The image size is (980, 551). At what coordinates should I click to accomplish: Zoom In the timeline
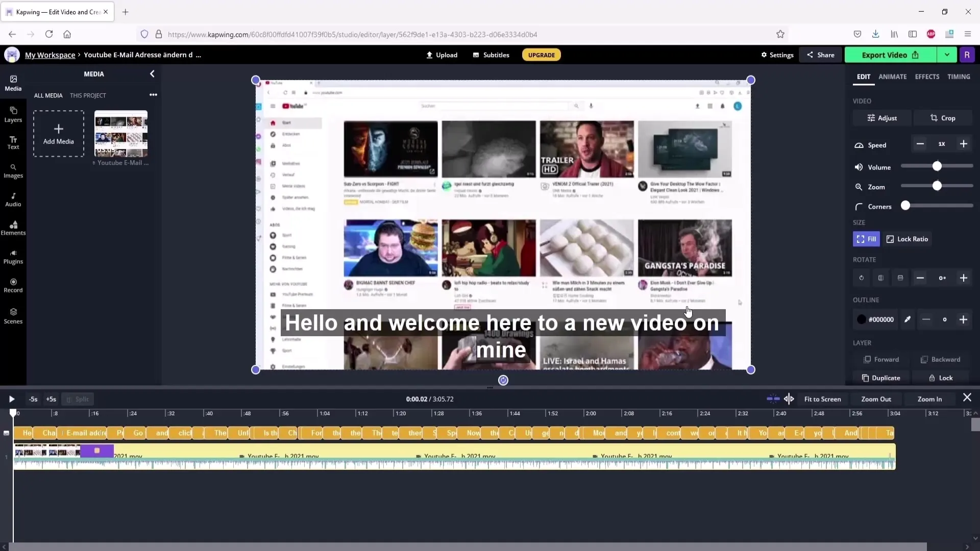point(929,399)
